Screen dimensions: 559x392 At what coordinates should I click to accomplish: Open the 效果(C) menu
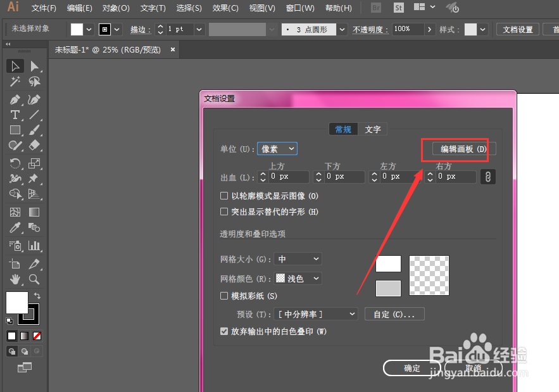click(225, 8)
